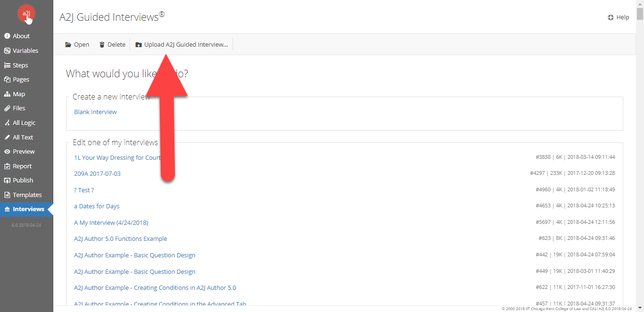Open Basic Question Design interview in #442 row
The width and height of the screenshot is (644, 312).
pos(135,255)
